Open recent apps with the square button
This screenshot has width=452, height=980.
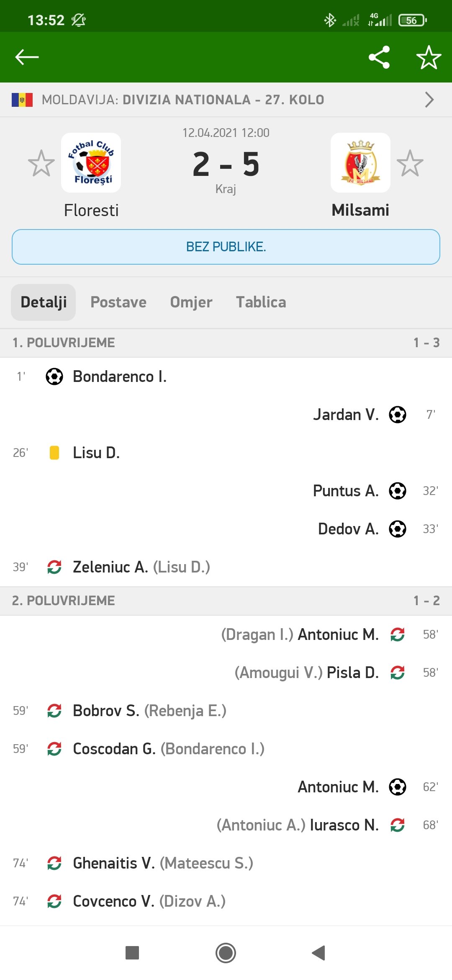pos(132,953)
